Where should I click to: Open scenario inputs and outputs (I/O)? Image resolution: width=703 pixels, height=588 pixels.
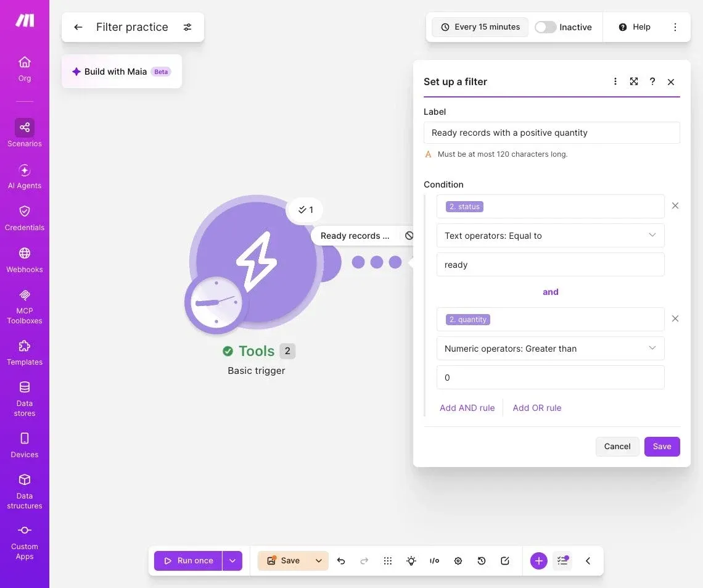pos(435,561)
